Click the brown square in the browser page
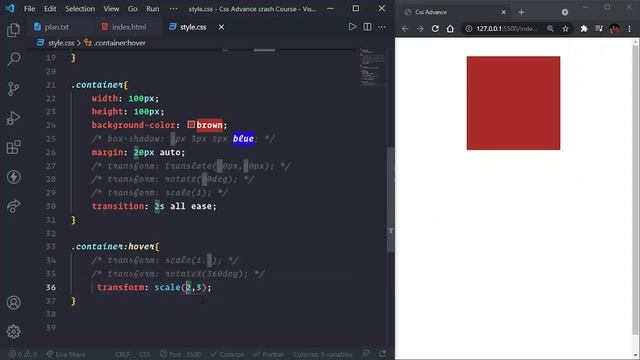Image resolution: width=640 pixels, height=360 pixels. click(x=513, y=103)
